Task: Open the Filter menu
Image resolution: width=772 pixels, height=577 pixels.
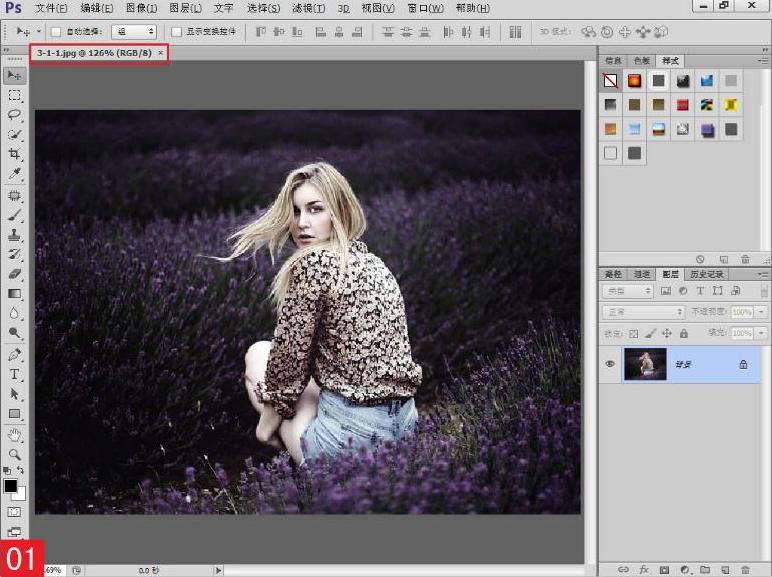Action: click(308, 8)
